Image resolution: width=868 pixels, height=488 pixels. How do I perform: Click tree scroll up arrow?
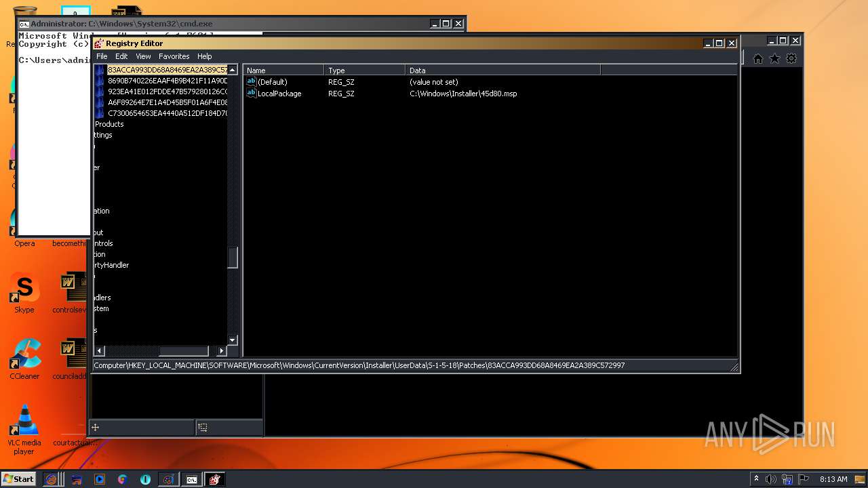pyautogui.click(x=233, y=70)
